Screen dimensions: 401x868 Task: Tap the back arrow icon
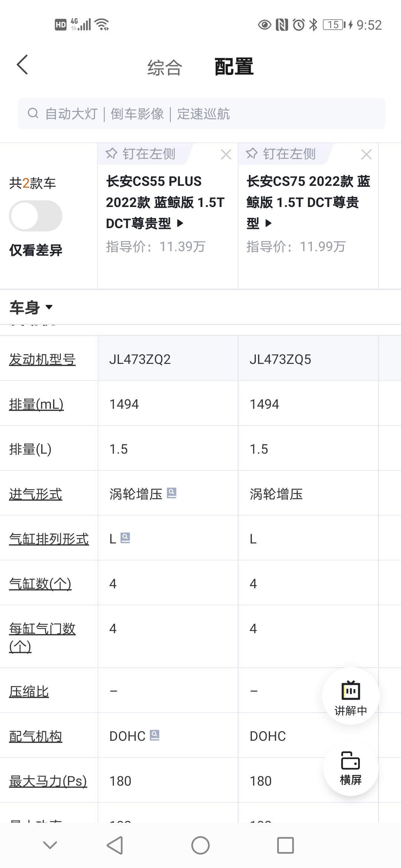(x=22, y=65)
